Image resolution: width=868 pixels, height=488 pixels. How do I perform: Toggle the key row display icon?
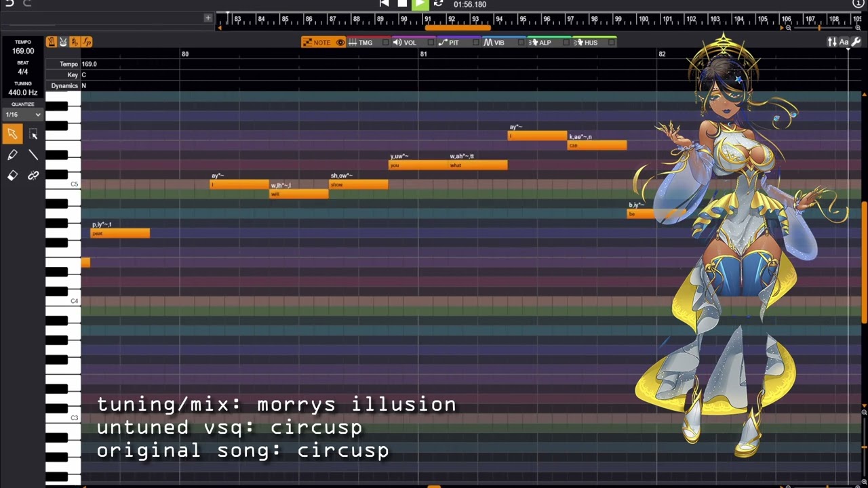pos(75,42)
